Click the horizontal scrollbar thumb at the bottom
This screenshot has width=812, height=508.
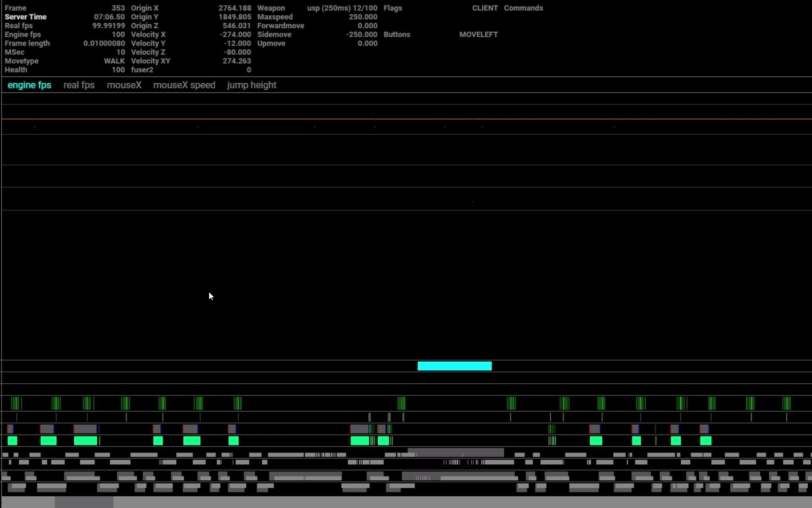click(x=84, y=502)
